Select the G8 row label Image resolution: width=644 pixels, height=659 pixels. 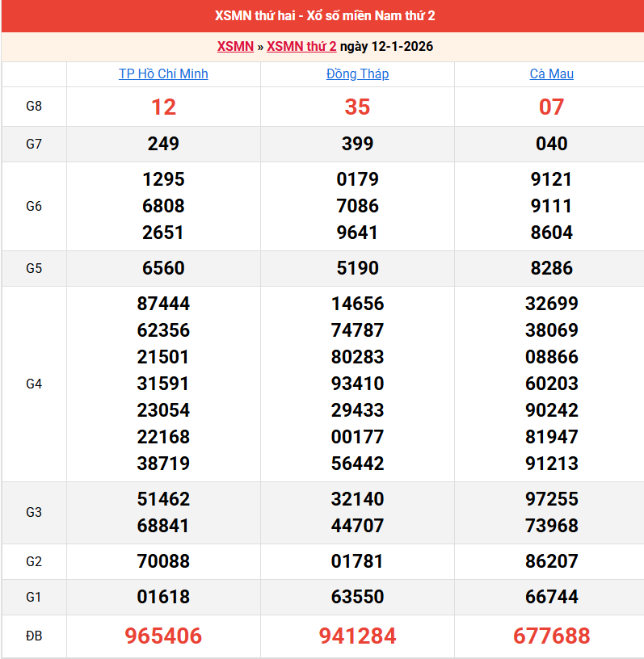(x=34, y=107)
